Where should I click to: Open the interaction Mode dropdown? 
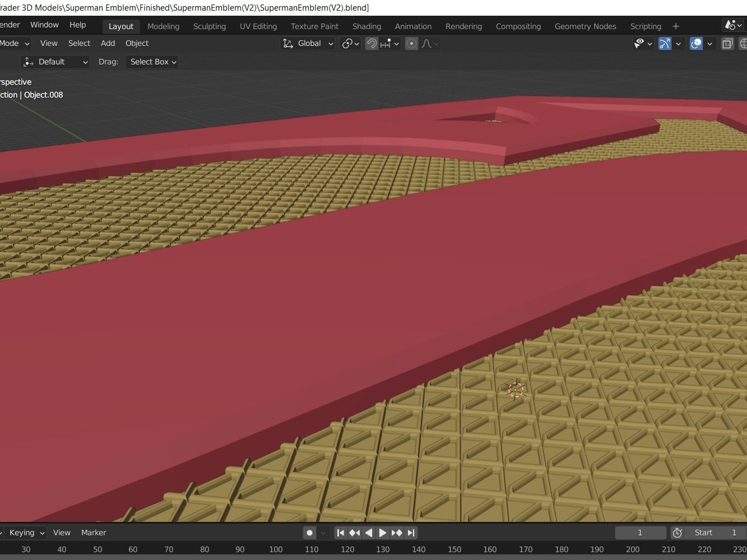(15, 43)
